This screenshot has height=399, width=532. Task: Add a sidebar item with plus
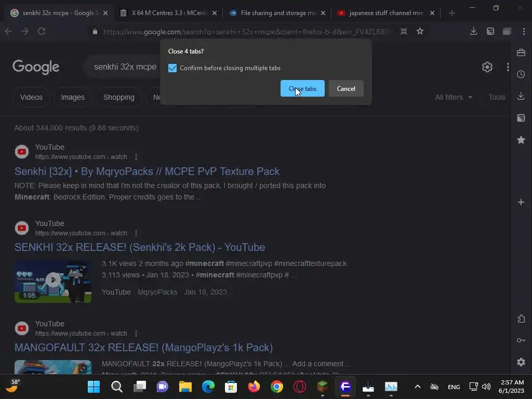click(521, 202)
